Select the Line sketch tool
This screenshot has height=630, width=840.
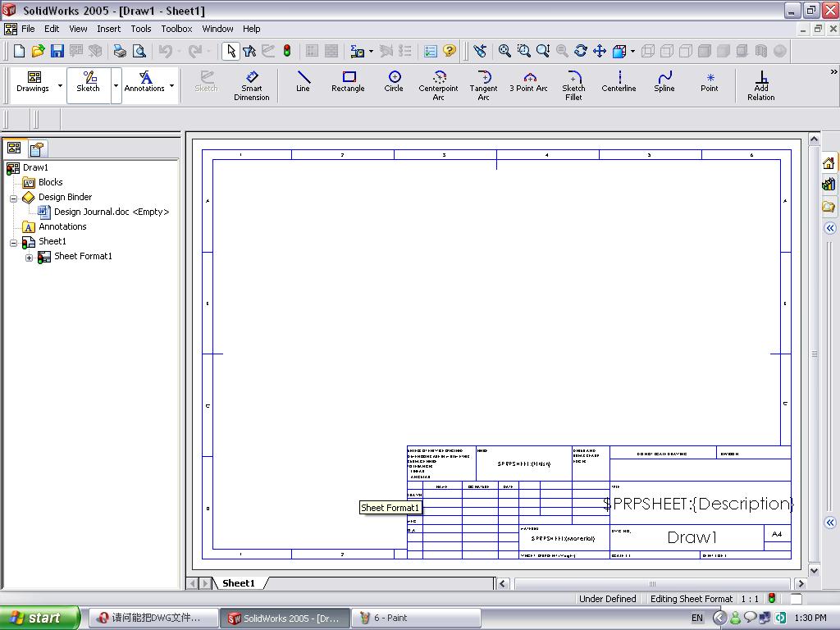(x=304, y=82)
